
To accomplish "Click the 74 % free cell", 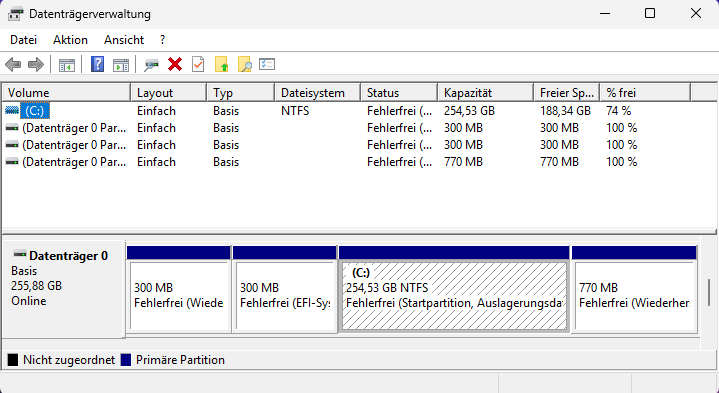I will click(x=619, y=111).
